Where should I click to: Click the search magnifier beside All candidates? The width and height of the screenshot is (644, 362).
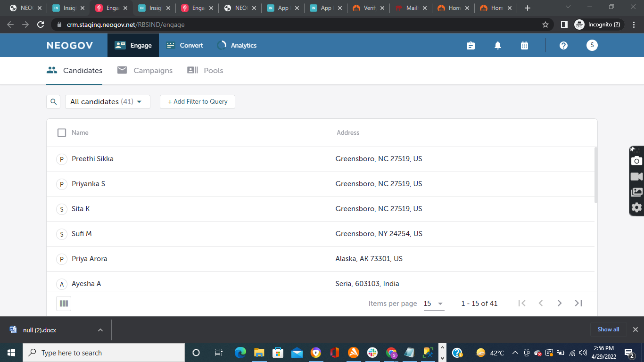tap(53, 101)
